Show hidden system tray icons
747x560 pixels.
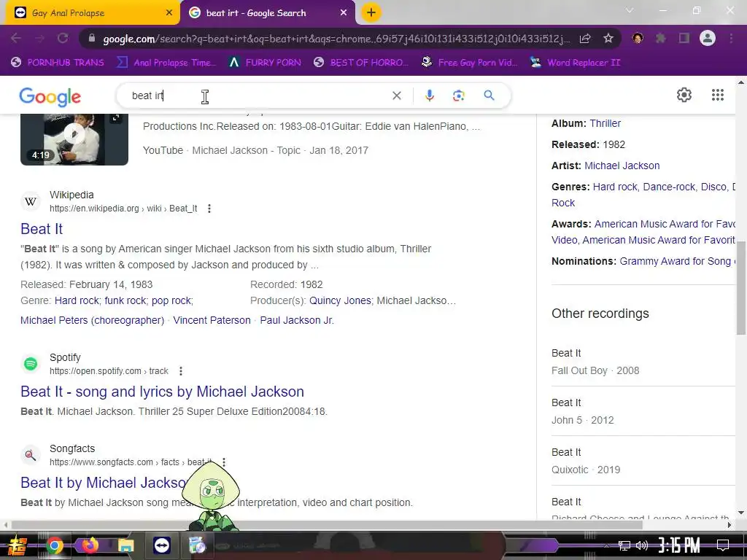click(606, 545)
